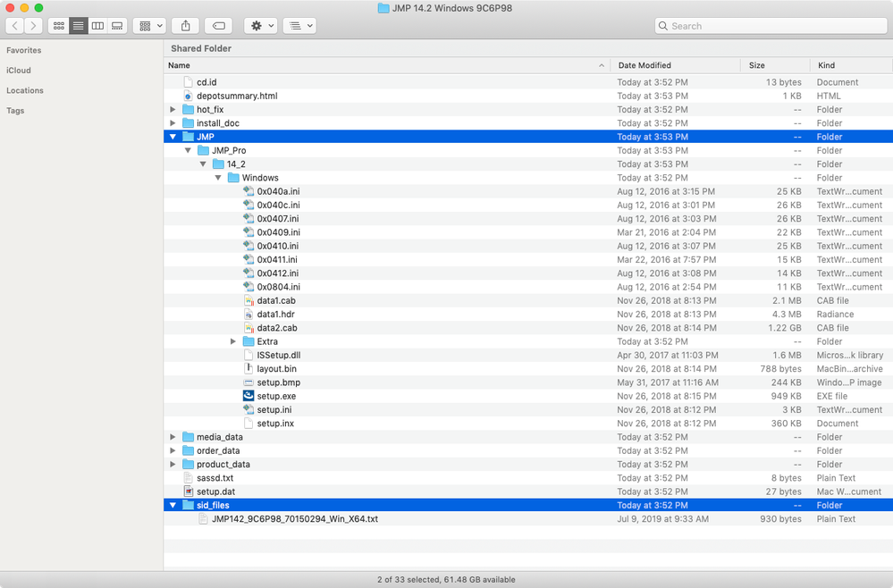Click the hot_fix folder icon
The height and width of the screenshot is (588, 893).
coord(188,109)
